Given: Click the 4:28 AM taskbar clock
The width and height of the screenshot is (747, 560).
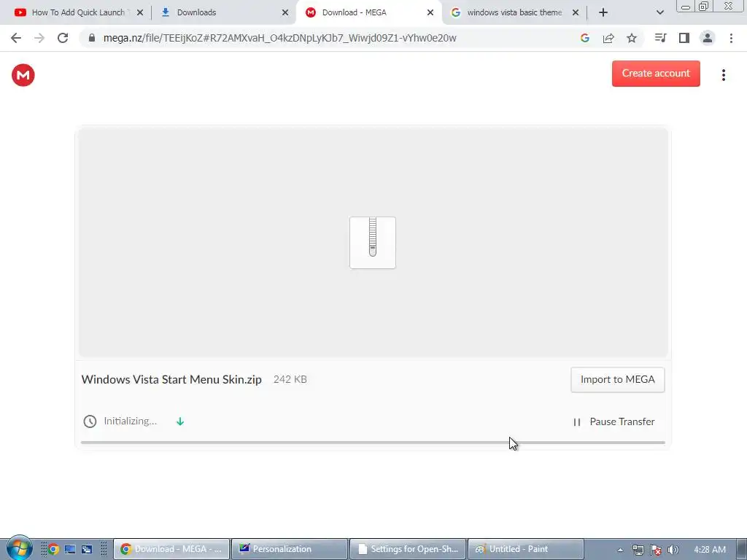Looking at the screenshot, I should [709, 550].
